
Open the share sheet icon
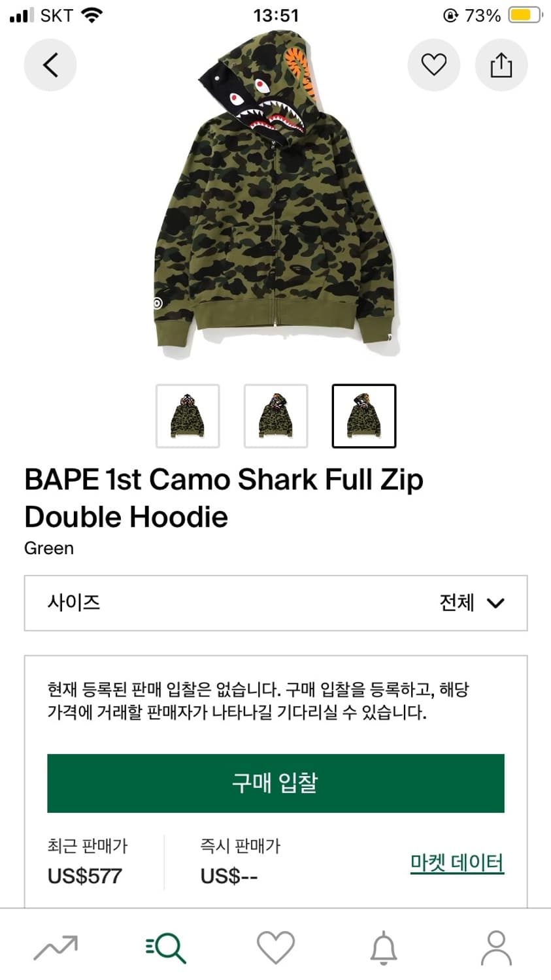coord(501,65)
